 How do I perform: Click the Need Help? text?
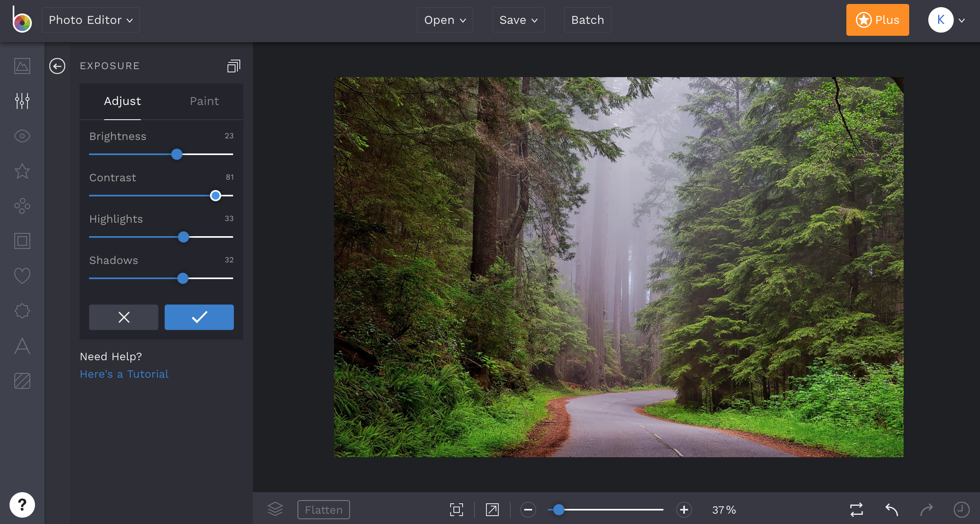[111, 357]
